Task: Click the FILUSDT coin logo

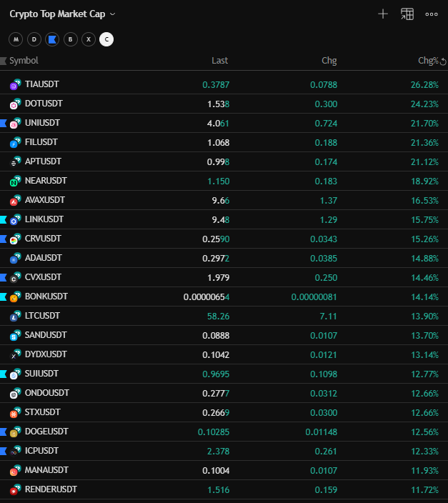Action: (x=15, y=142)
